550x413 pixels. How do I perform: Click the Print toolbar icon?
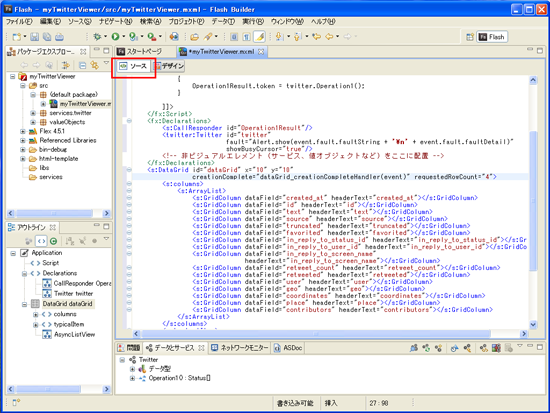[59, 36]
